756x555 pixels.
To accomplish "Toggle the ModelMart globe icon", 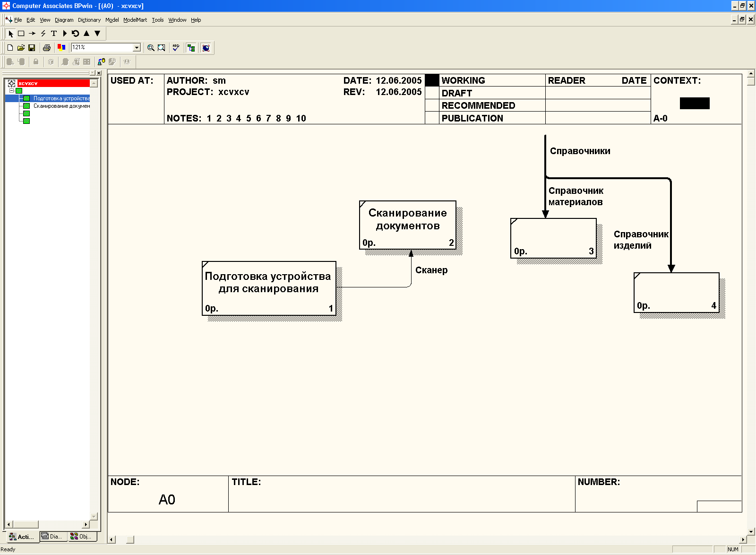I will (x=206, y=48).
